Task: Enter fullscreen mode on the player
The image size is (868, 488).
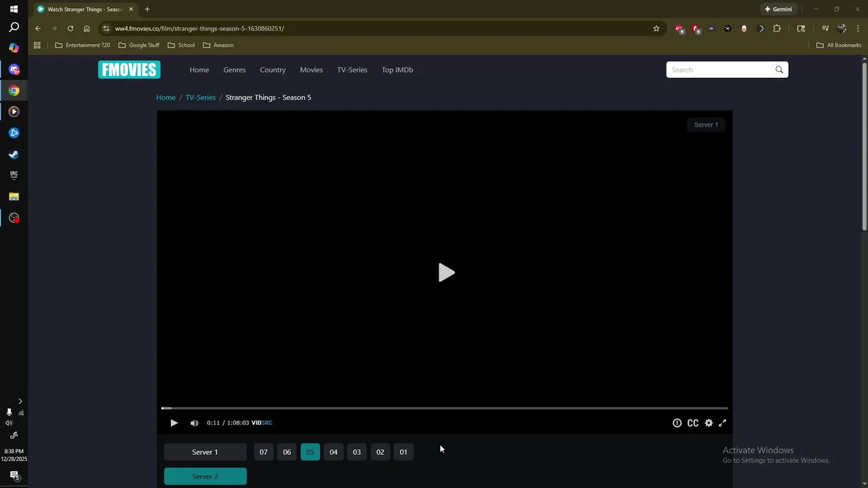Action: point(722,423)
